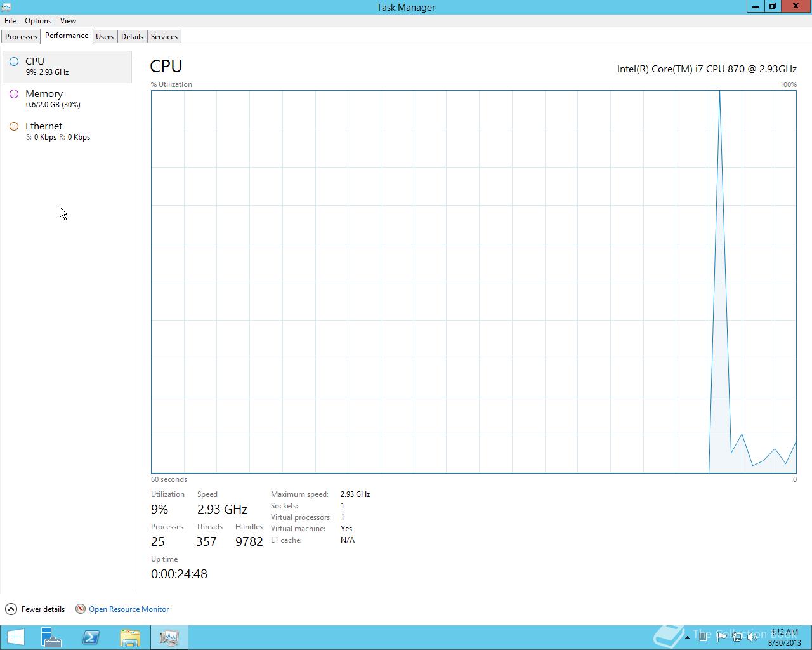Switch to the Processes tab
Screen dimensions: 812x650
21,37
